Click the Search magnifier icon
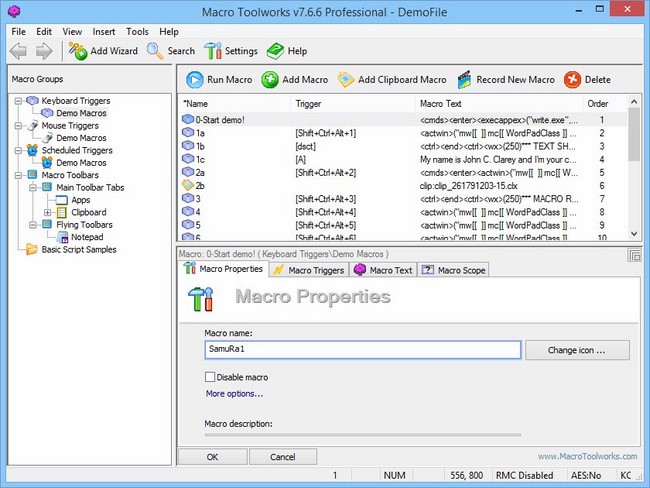The height and width of the screenshot is (488, 650). 155,51
